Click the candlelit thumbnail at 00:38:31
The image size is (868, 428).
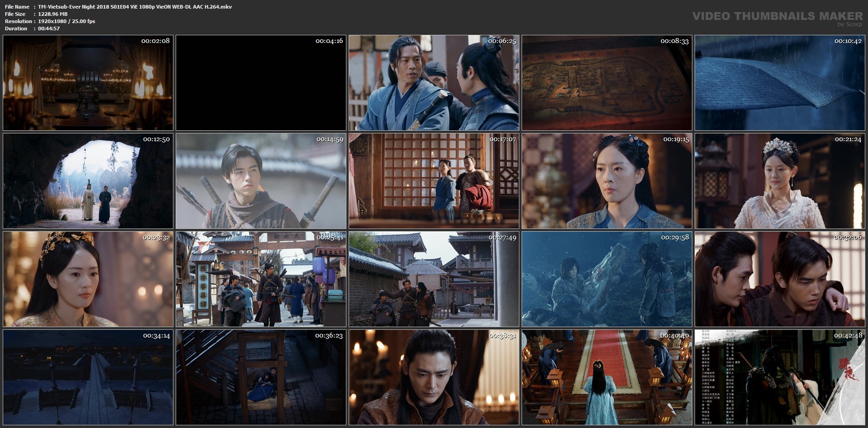click(434, 377)
